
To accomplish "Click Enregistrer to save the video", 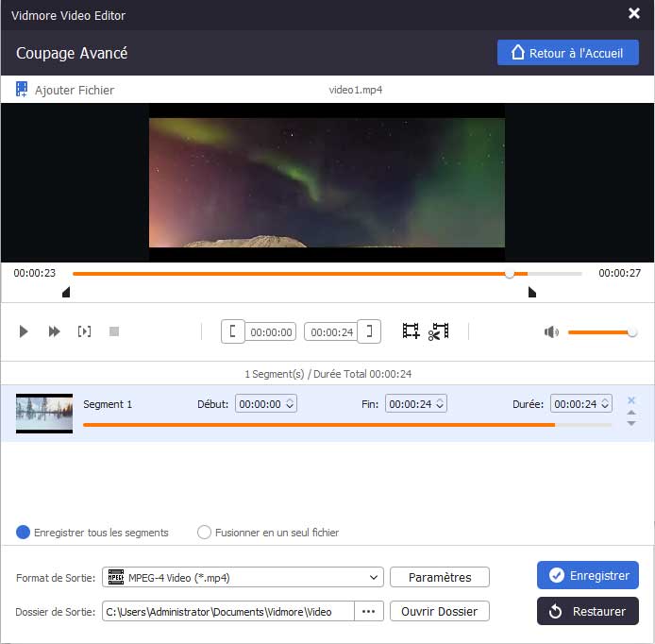I will (588, 575).
